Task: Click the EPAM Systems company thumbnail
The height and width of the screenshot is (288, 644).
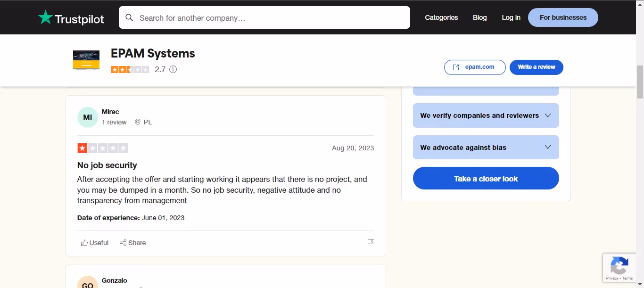Action: click(86, 60)
